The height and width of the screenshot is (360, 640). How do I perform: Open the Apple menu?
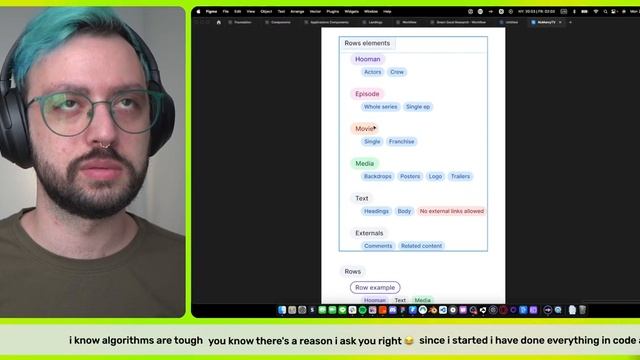(198, 11)
